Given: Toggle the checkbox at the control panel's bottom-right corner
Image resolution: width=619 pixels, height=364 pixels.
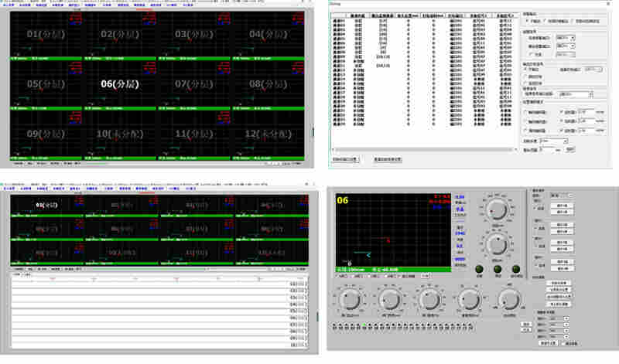Looking at the screenshot, I should tap(566, 342).
